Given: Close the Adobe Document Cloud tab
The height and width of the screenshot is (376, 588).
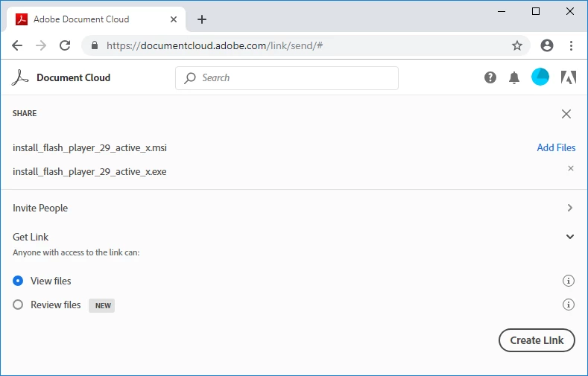Looking at the screenshot, I should [x=173, y=19].
